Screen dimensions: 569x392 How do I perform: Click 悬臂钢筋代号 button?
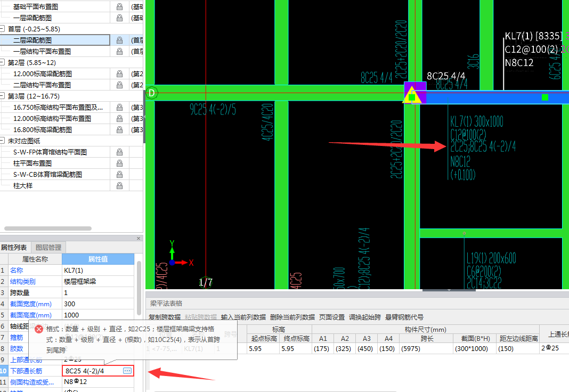pyautogui.click(x=404, y=317)
